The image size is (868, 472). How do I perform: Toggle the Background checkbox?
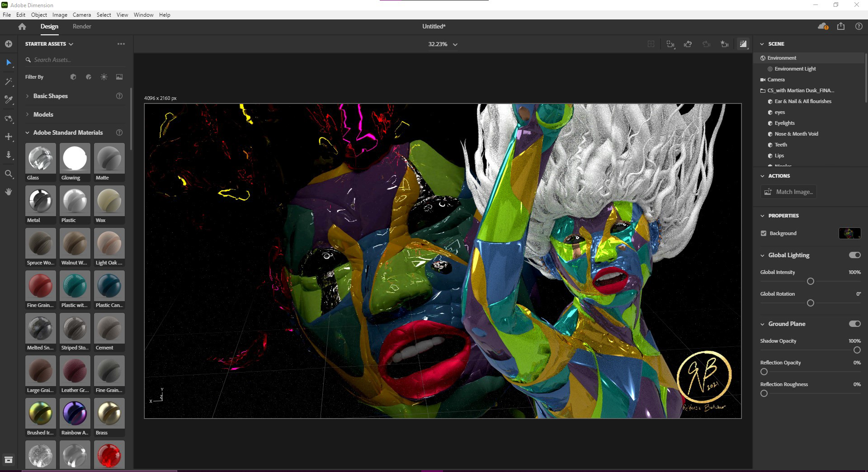pos(764,233)
